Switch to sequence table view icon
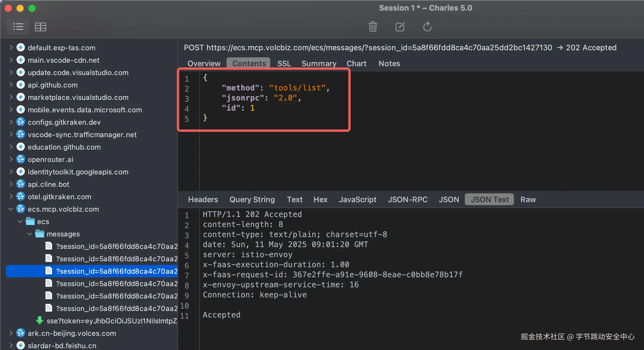644x350 pixels. coord(40,27)
